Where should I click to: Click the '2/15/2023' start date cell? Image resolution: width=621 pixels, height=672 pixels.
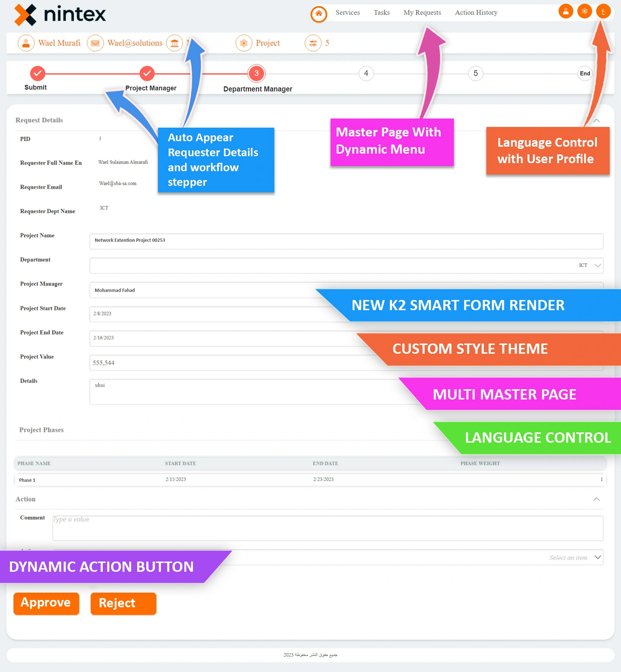[176, 479]
